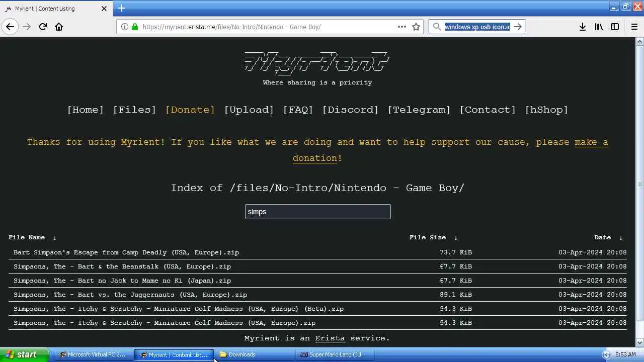The height and width of the screenshot is (362, 644).
Task: Open the [Discord] navigation link
Action: click(350, 110)
